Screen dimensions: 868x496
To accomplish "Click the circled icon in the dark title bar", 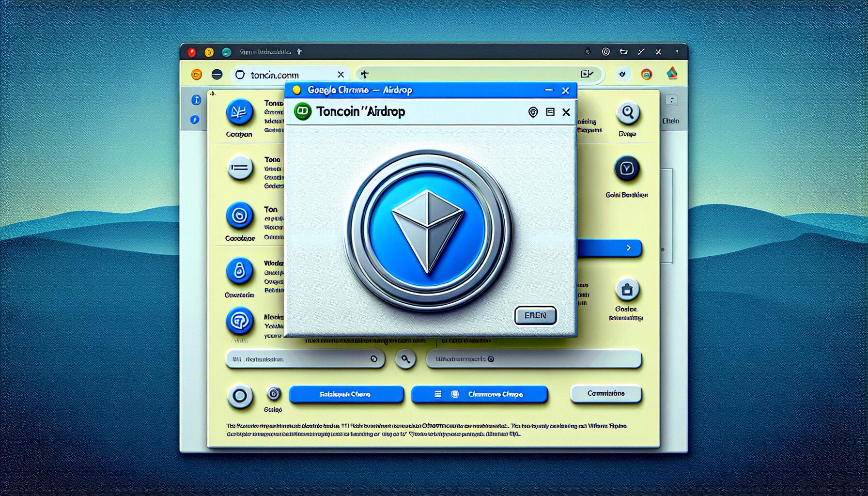I will pyautogui.click(x=605, y=51).
